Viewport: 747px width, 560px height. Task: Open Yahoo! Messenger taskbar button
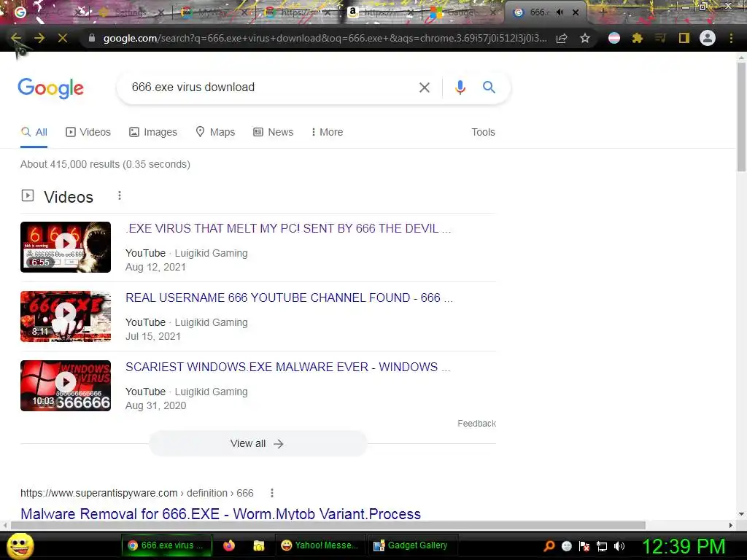tap(320, 545)
